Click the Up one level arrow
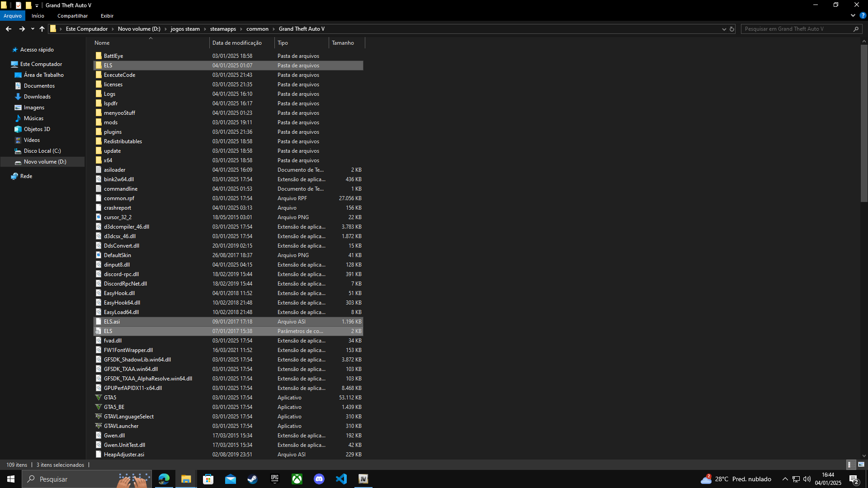This screenshot has width=868, height=488. tap(42, 29)
